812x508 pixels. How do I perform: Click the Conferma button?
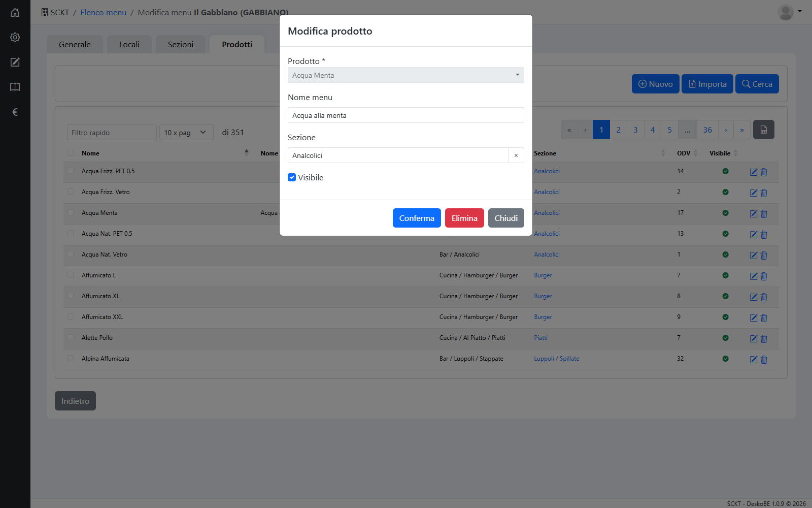point(417,218)
